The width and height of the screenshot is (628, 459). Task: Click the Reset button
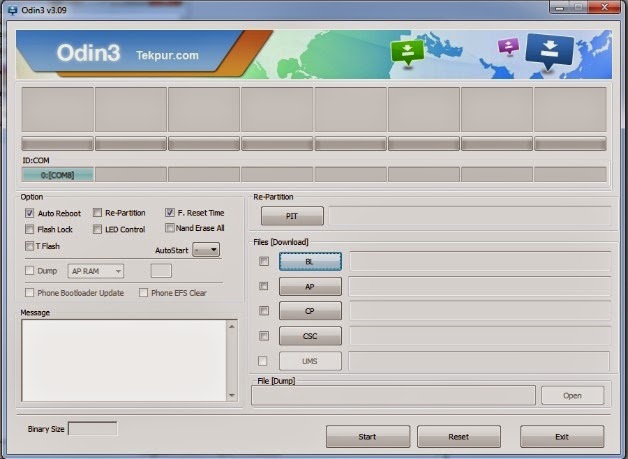click(459, 437)
